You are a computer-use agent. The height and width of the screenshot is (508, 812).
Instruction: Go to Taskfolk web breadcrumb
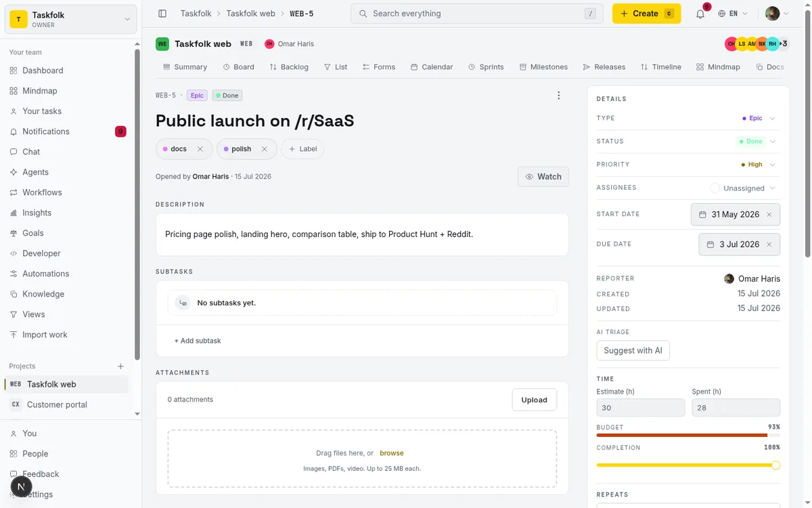250,14
